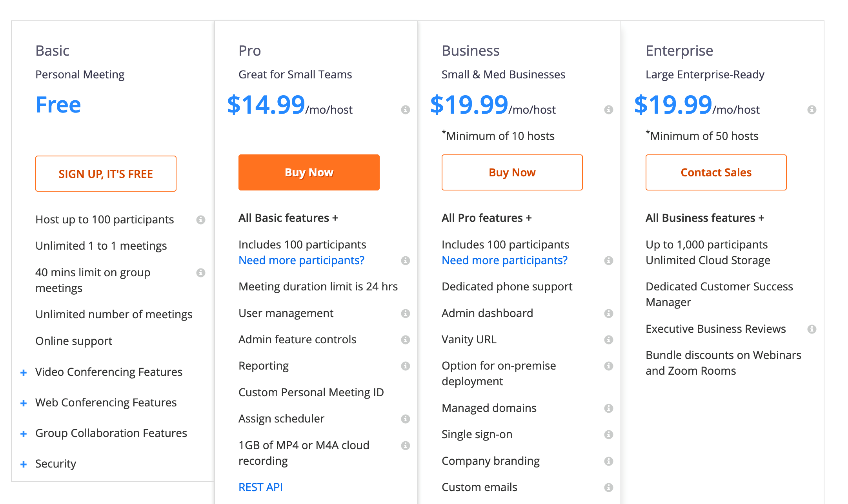The height and width of the screenshot is (504, 848).
Task: Click info icon next to User management
Action: click(406, 314)
